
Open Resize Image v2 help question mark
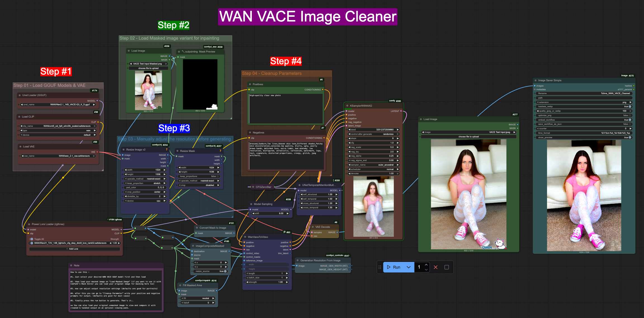click(167, 150)
